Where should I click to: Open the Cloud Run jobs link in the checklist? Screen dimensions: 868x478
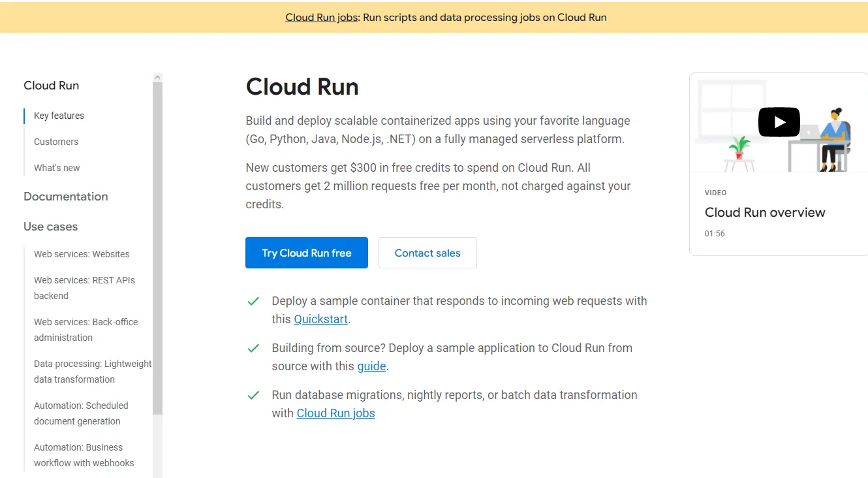pos(335,413)
